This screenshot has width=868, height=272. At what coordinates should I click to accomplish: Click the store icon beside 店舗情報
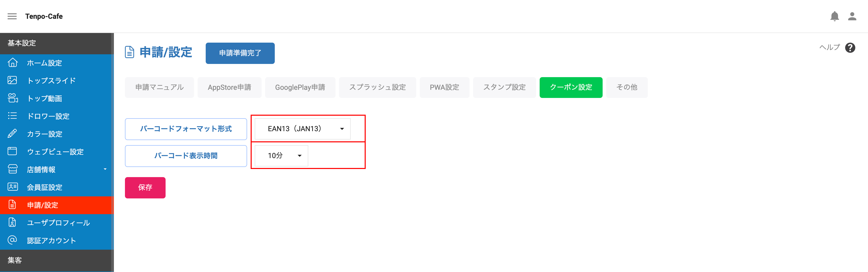pos(12,169)
